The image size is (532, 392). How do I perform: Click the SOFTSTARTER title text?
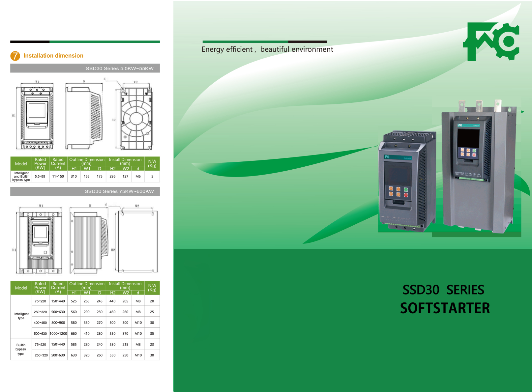click(445, 308)
